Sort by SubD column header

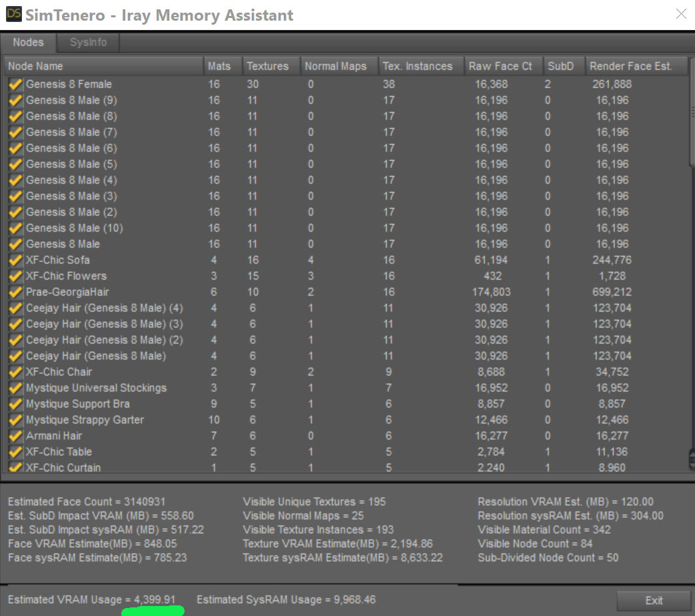564,66
